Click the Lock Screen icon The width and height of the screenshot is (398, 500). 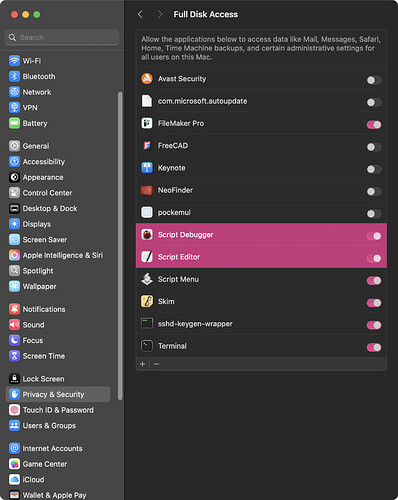pyautogui.click(x=14, y=379)
